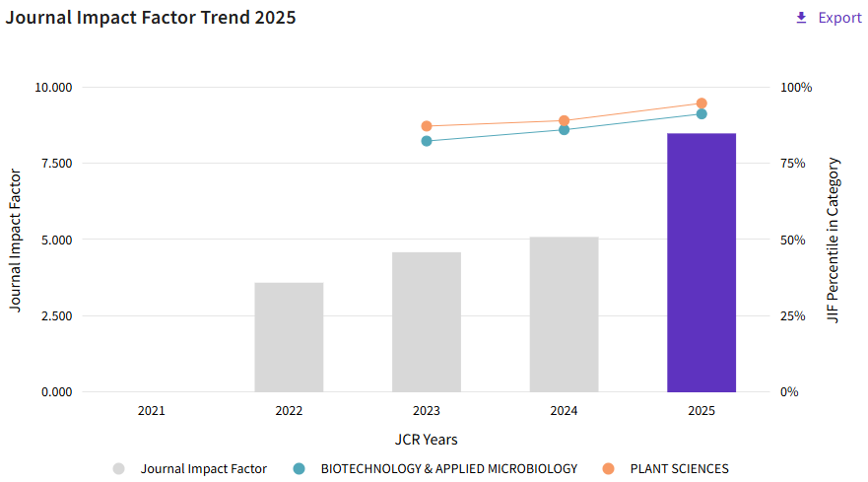This screenshot has height=482, width=868.
Task: Click the 7.500 left axis value
Action: (56, 164)
